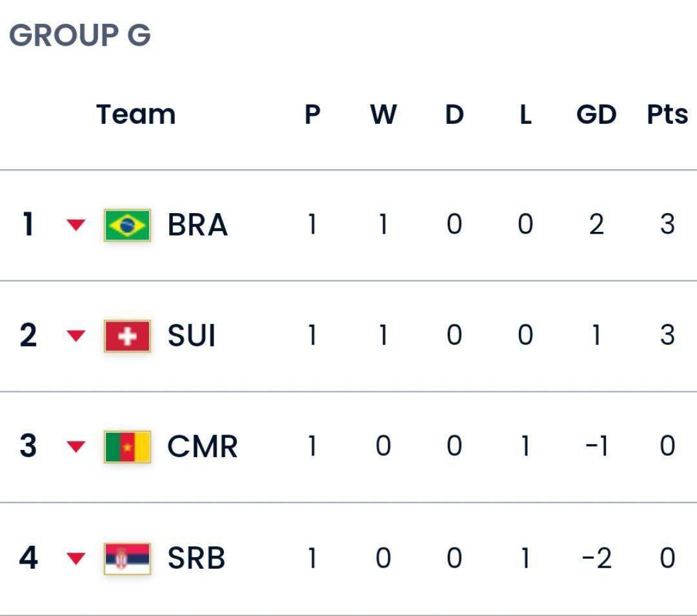Sort by the Pts column header
The height and width of the screenshot is (616, 697).
click(x=667, y=114)
